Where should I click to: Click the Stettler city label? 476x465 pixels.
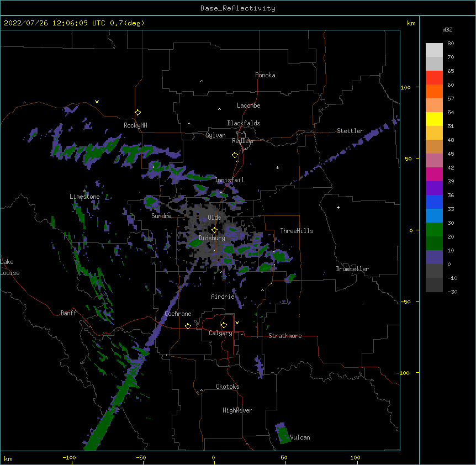point(350,131)
